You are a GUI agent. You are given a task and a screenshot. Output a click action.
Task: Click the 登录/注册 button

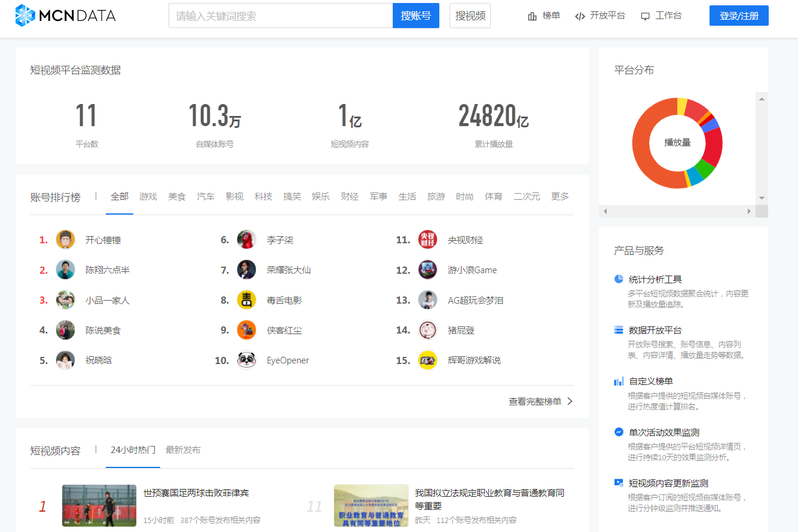[x=739, y=16]
